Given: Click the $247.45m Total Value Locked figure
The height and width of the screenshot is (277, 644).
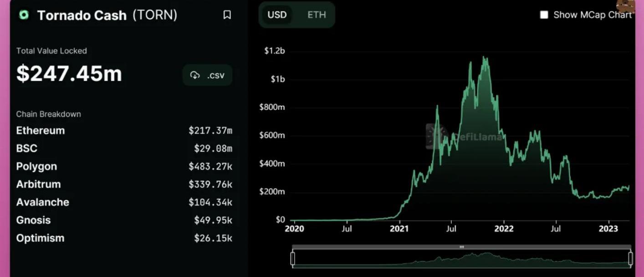Looking at the screenshot, I should point(69,74).
